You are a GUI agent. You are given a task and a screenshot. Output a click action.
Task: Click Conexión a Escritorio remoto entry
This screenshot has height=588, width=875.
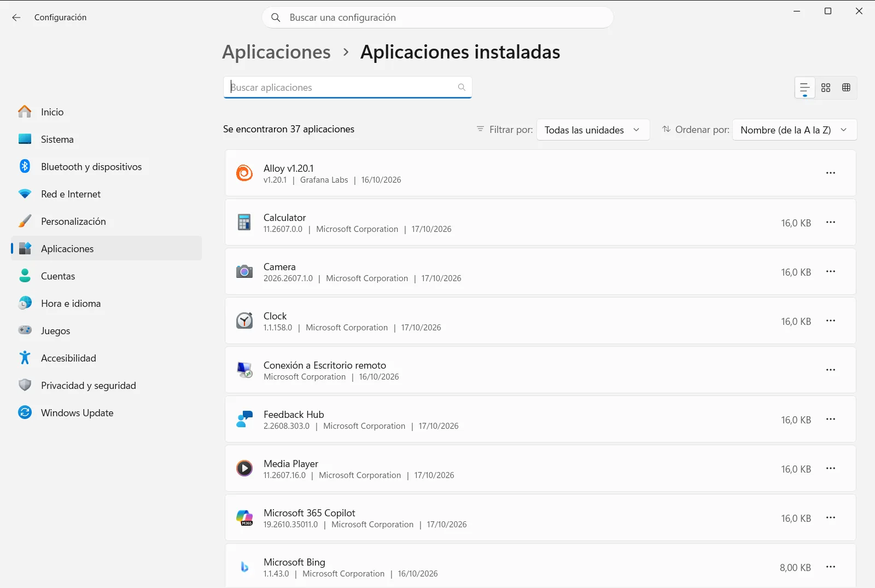pos(540,370)
